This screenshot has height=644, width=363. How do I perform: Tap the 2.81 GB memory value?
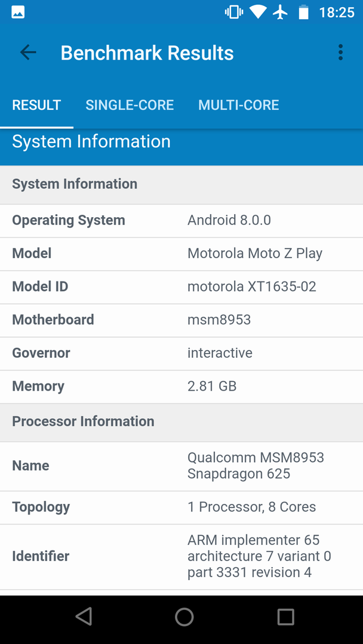(x=212, y=386)
